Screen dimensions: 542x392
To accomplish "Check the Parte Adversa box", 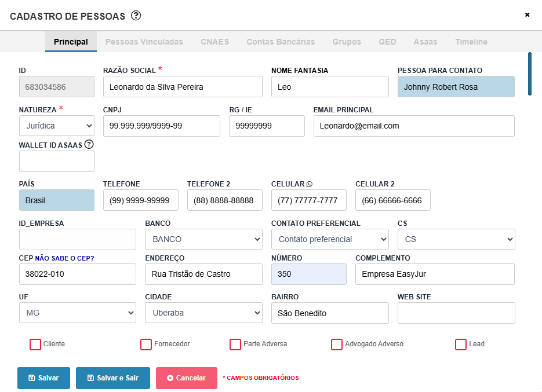I will click(x=235, y=345).
